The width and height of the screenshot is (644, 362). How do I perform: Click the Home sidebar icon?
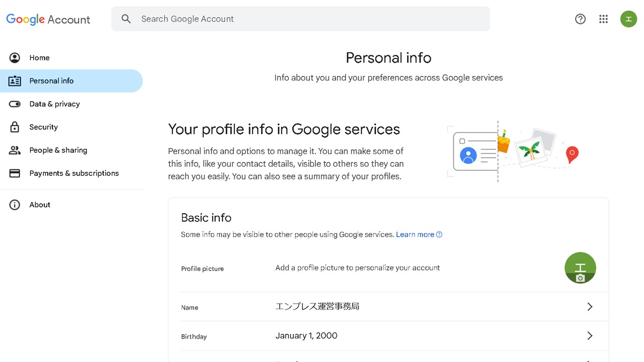point(15,57)
